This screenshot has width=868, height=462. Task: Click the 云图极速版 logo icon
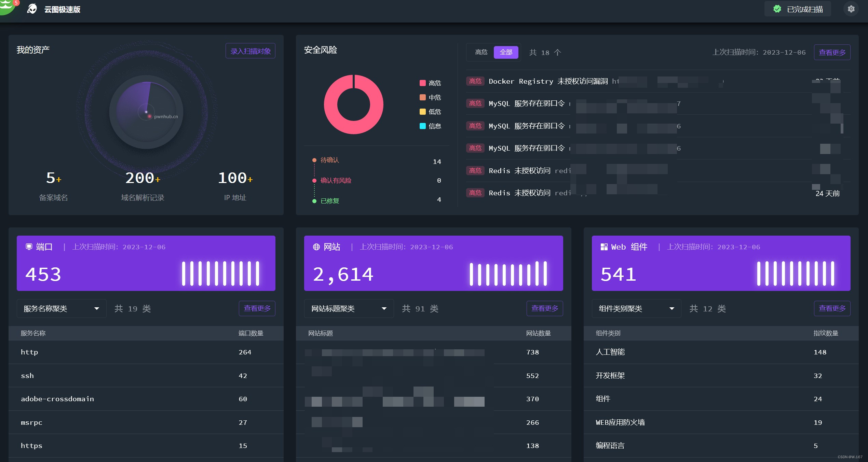click(x=32, y=9)
